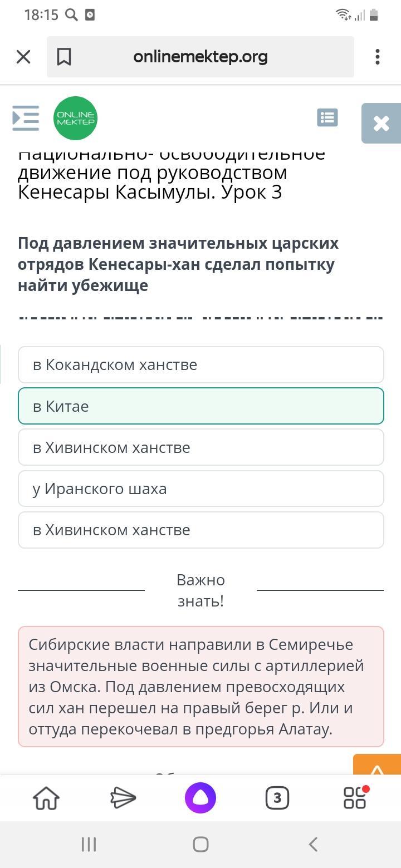Tap onlinemektep.org address bar

200,57
